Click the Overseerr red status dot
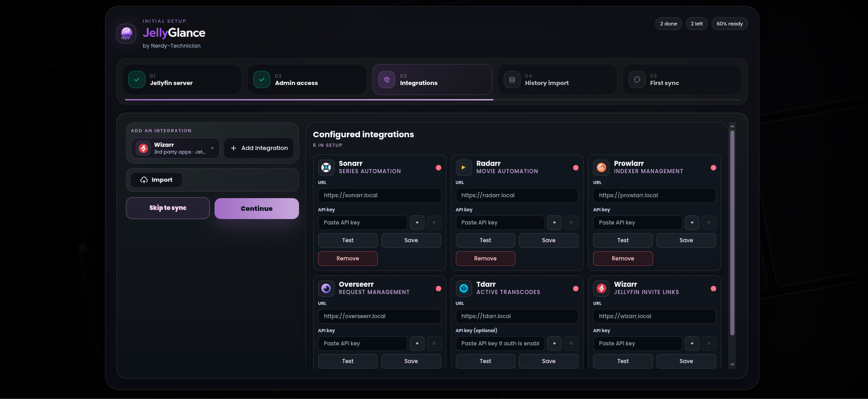The image size is (868, 399). [x=439, y=289]
